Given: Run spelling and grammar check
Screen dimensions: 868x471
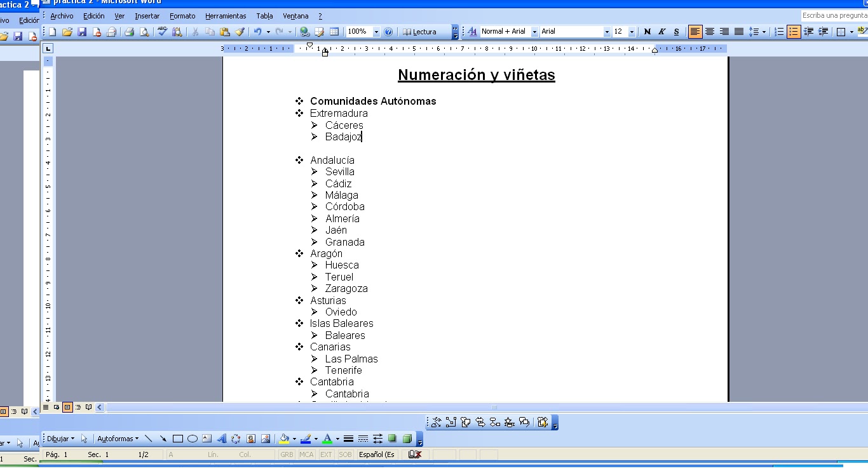Looking at the screenshot, I should pos(163,32).
